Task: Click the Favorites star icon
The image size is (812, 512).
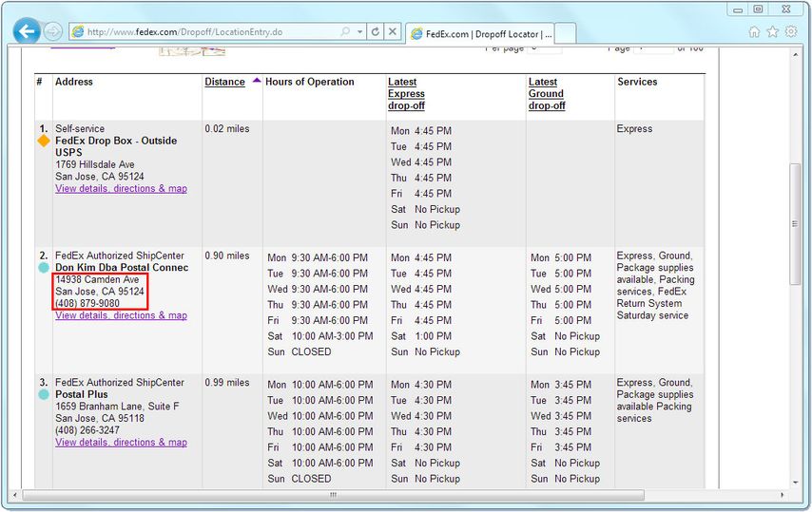Action: click(773, 31)
